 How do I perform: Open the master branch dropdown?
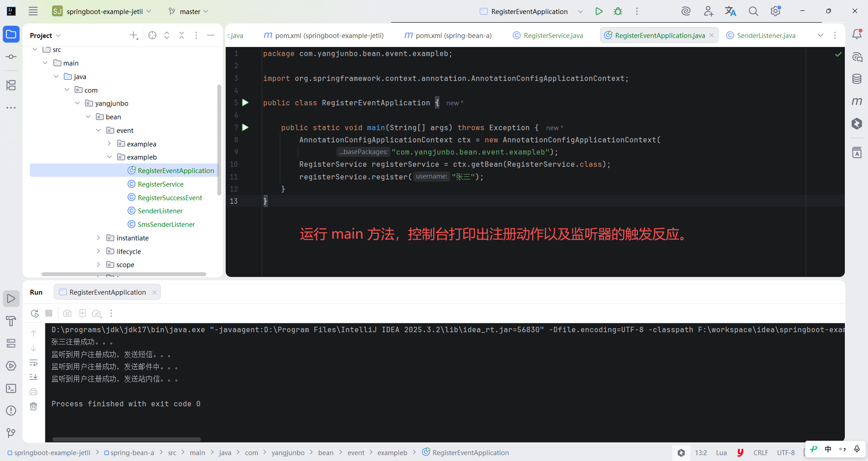188,11
